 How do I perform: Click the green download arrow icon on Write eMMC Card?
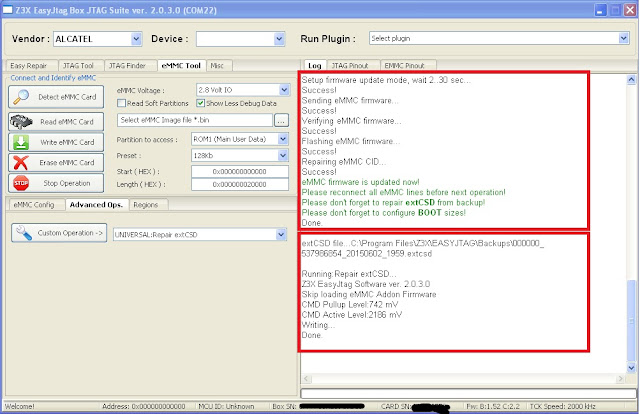pyautogui.click(x=21, y=142)
